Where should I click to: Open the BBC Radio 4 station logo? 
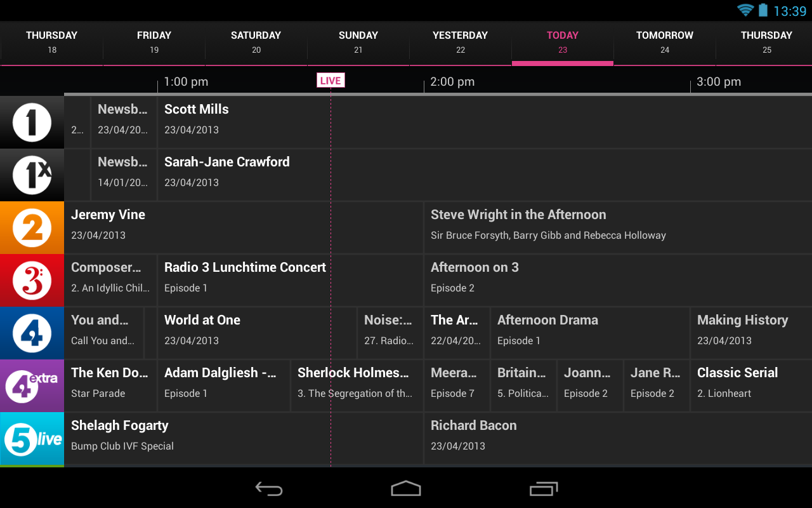32,333
